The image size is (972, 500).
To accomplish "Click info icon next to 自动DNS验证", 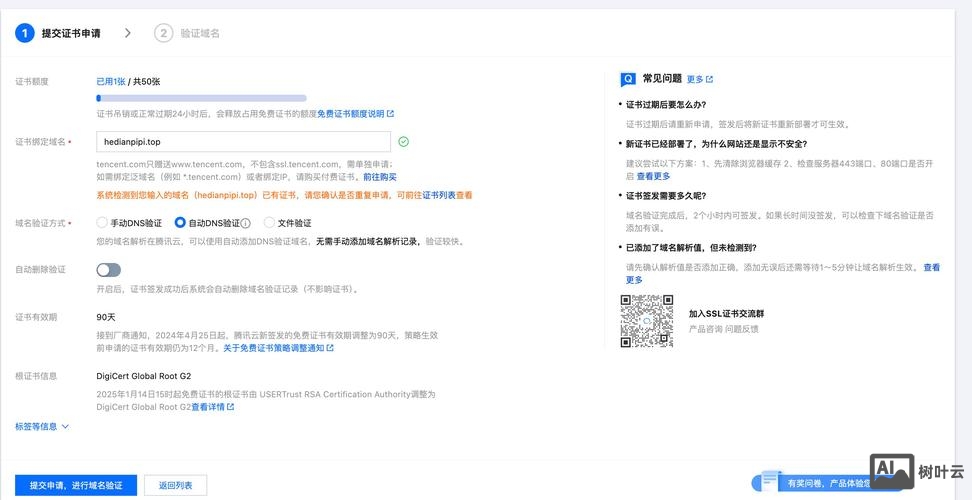I will tap(245, 223).
